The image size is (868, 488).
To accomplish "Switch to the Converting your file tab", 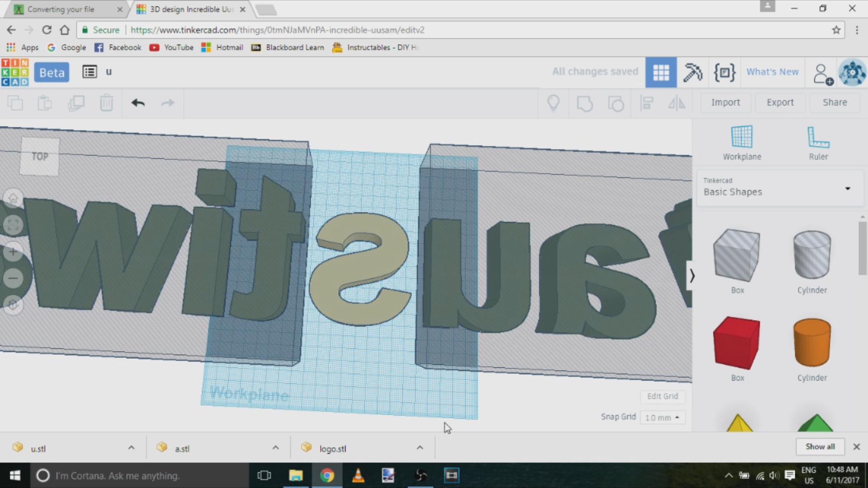I will click(x=61, y=9).
